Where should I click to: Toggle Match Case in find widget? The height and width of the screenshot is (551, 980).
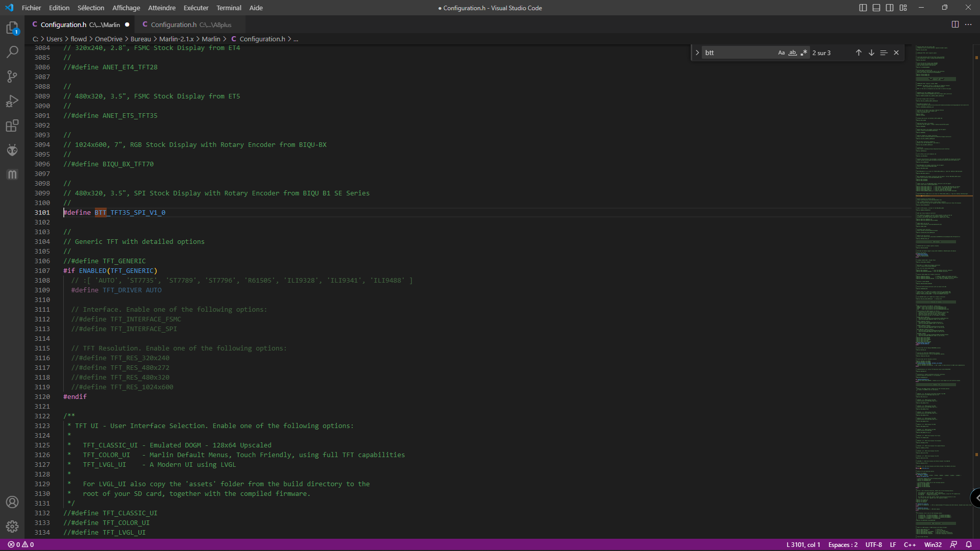[781, 53]
